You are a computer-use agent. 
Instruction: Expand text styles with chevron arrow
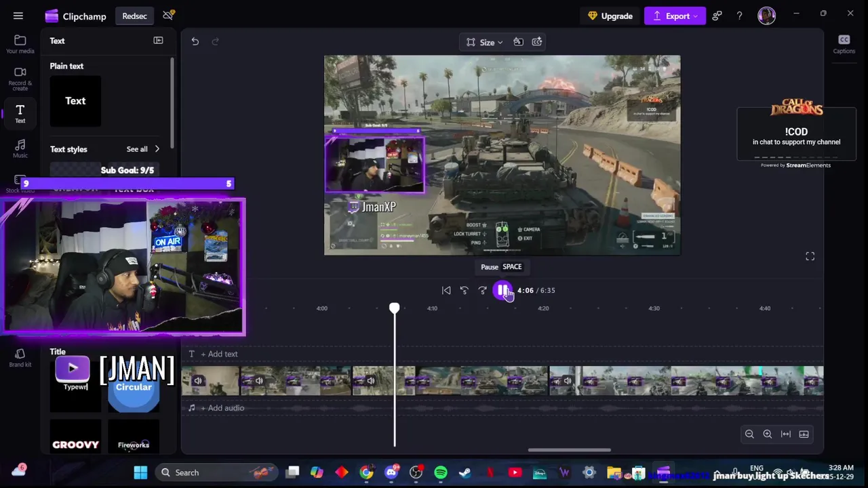pyautogui.click(x=157, y=149)
